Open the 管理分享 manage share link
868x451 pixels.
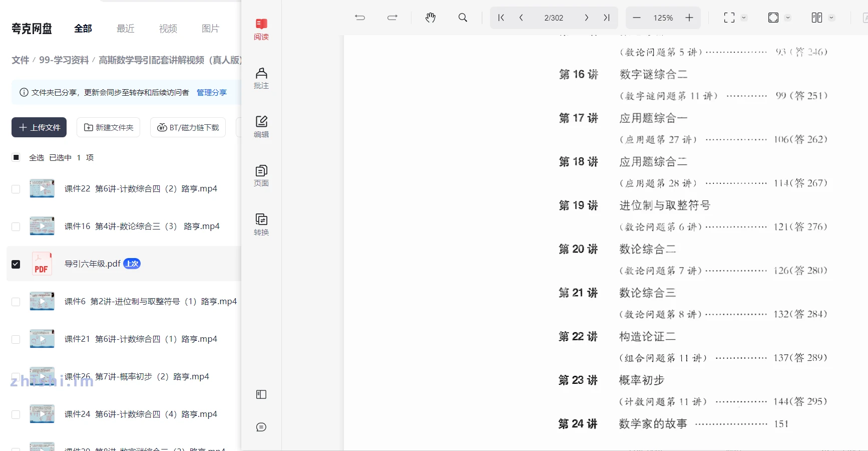(x=212, y=92)
